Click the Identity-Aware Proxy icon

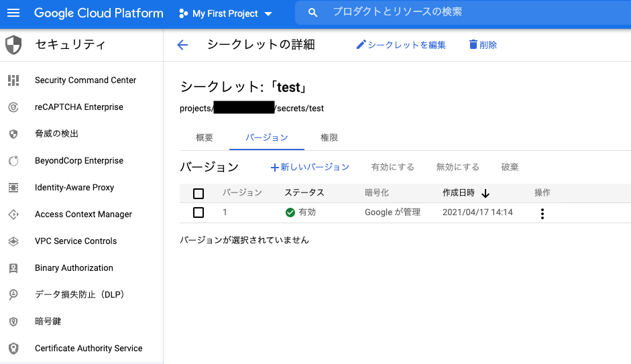(x=13, y=188)
